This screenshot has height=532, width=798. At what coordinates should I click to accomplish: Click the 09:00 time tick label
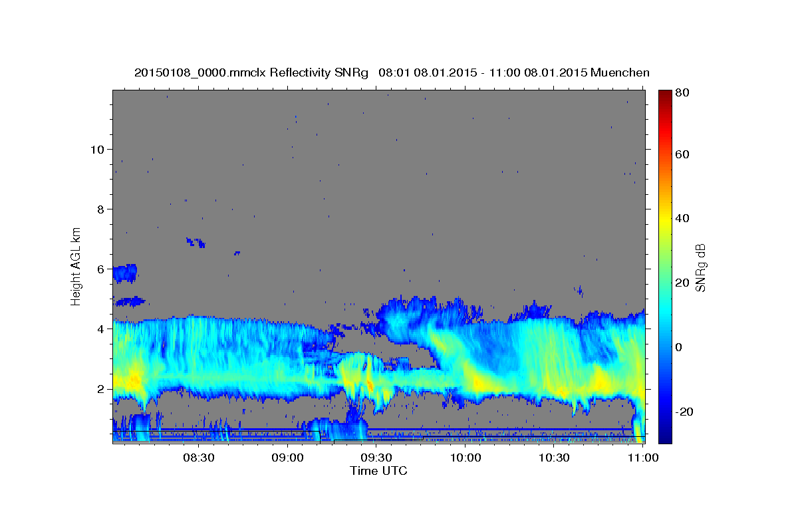pyautogui.click(x=288, y=458)
